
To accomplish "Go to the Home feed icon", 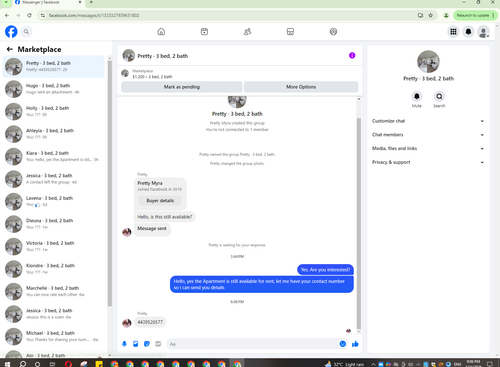I will 161,32.
